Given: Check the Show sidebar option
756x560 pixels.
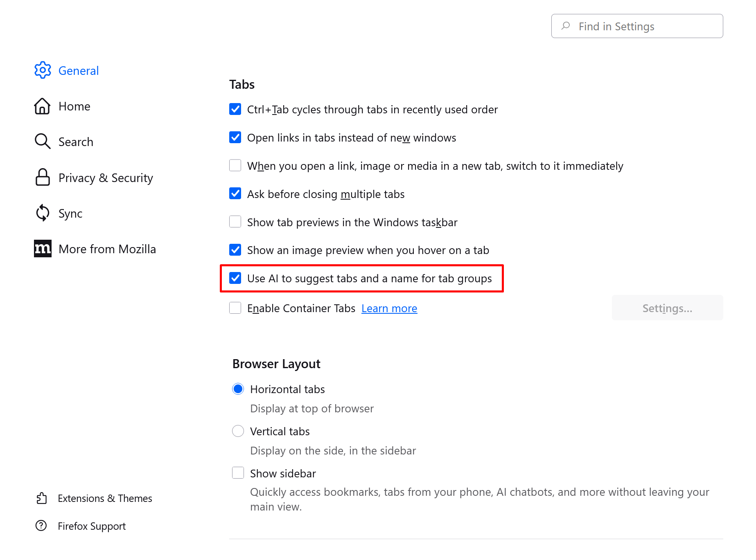Looking at the screenshot, I should [x=238, y=473].
